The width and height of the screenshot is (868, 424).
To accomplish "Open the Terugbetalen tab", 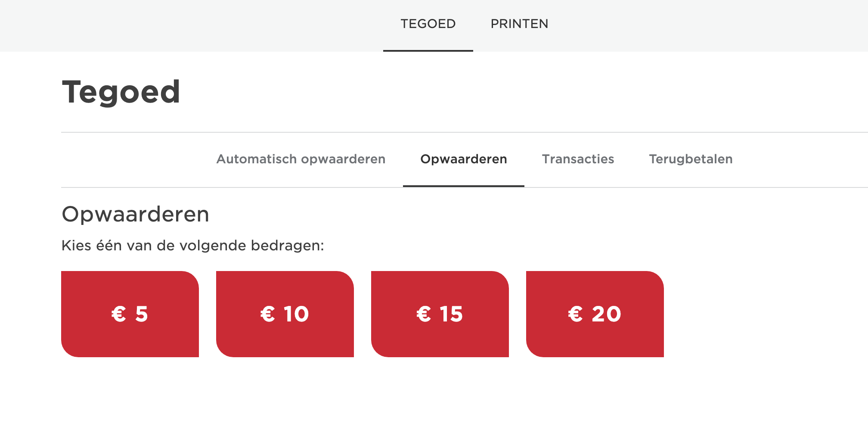I will (x=691, y=159).
